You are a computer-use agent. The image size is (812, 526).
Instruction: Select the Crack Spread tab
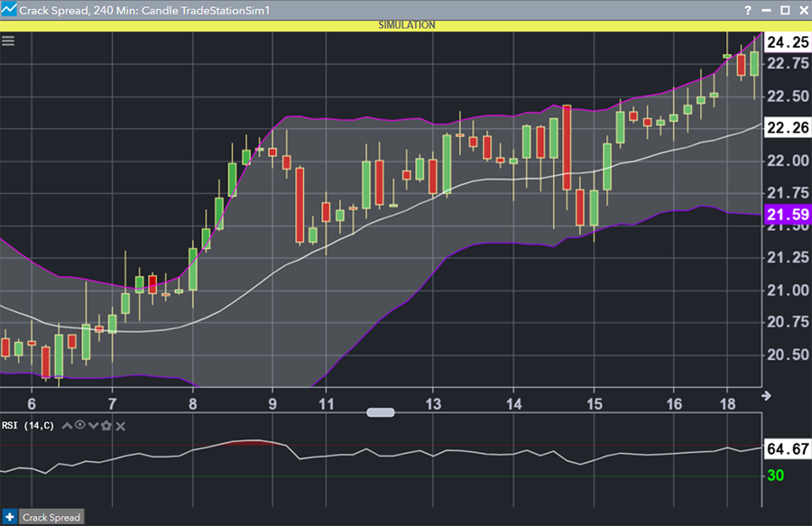point(51,517)
